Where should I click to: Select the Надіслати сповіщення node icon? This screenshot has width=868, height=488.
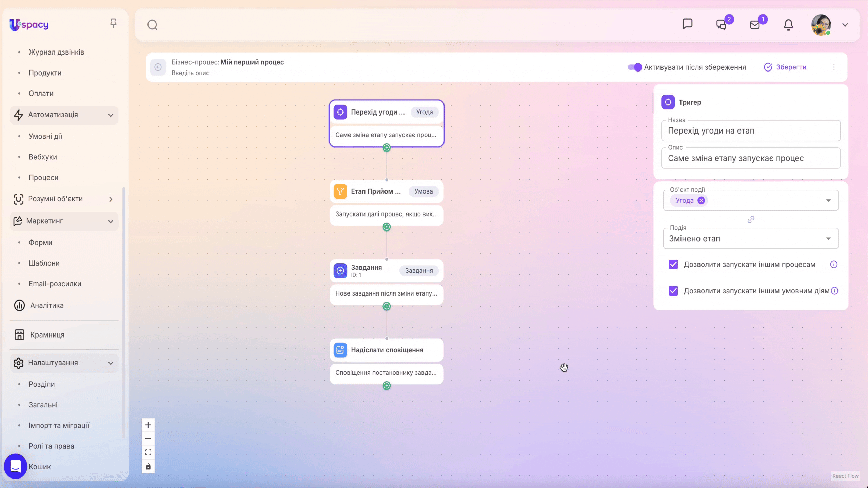[340, 350]
